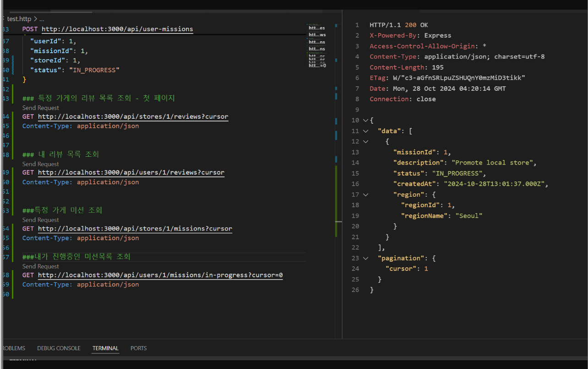The width and height of the screenshot is (588, 369).
Task: Open the api/stores/1/reviews?cursor URL
Action: tap(133, 116)
